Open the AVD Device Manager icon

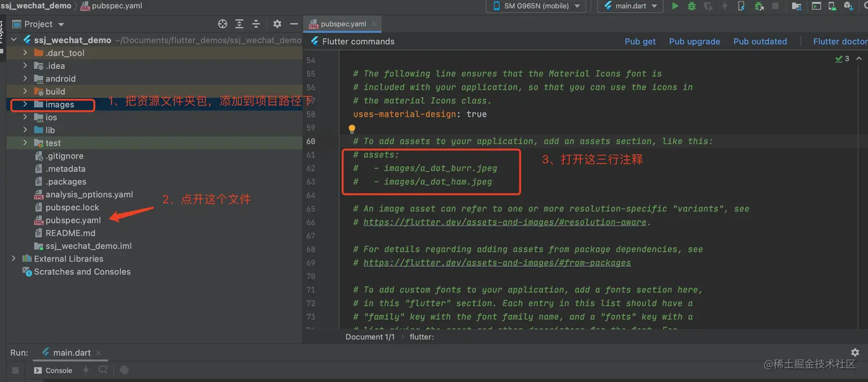832,6
